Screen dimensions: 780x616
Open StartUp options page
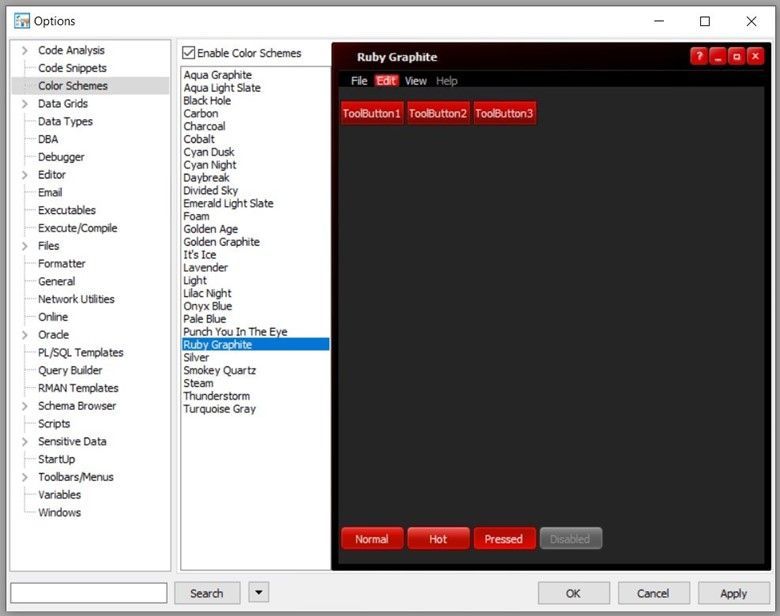coord(57,459)
